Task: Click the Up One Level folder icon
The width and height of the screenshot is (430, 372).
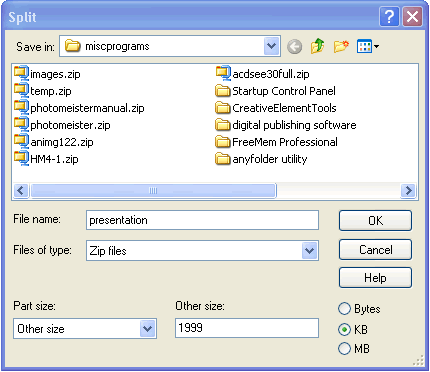Action: [x=317, y=46]
